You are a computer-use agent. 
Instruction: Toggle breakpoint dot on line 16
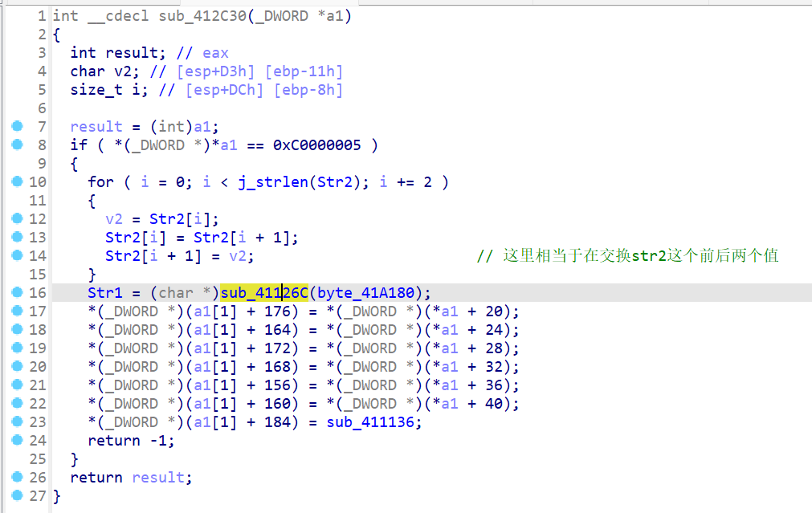[x=17, y=292]
